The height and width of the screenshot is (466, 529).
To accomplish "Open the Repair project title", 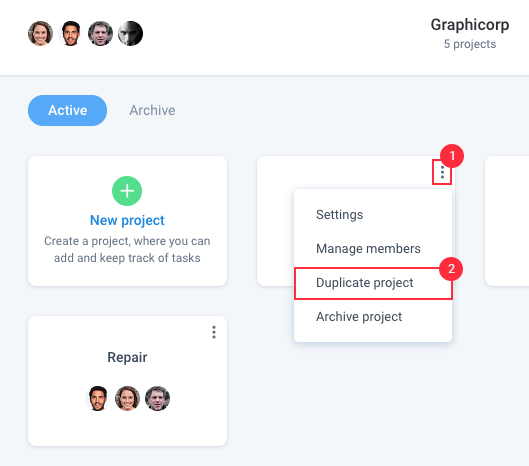I will 127,357.
